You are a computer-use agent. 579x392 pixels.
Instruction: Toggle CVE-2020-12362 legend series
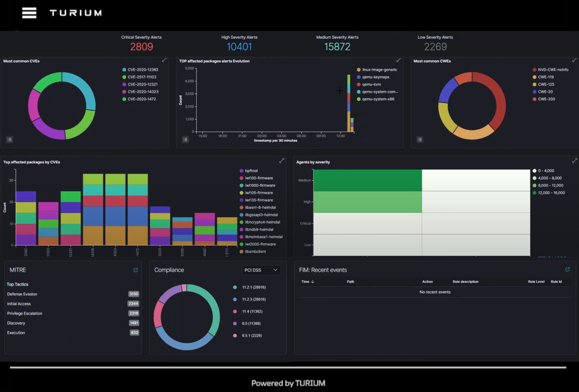click(142, 70)
